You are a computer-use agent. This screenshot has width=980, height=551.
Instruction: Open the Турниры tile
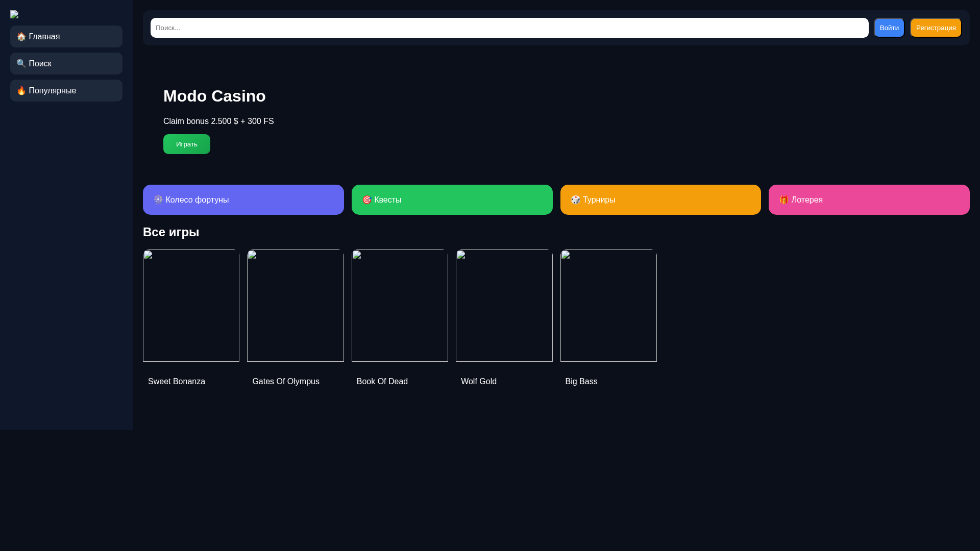click(x=660, y=199)
